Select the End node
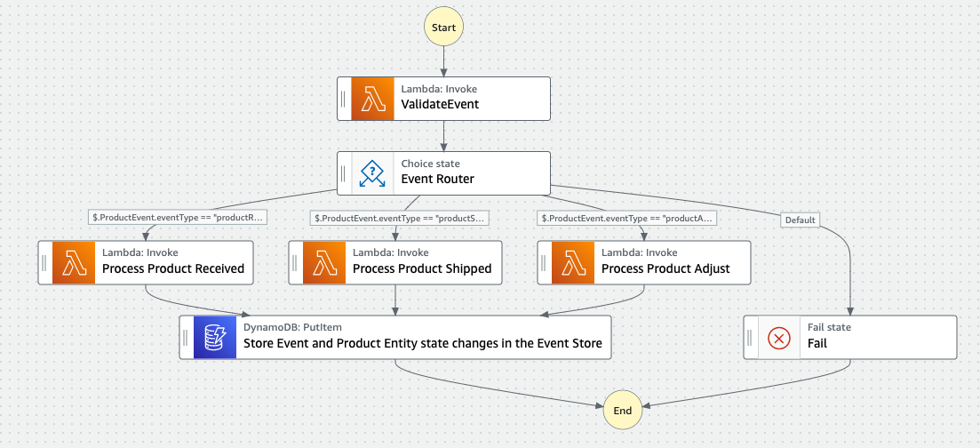 click(x=623, y=411)
